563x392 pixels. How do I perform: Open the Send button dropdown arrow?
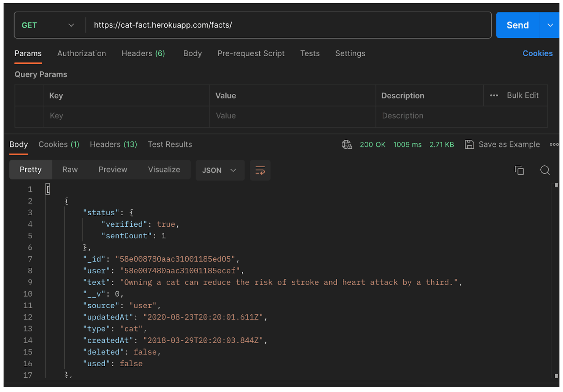point(550,25)
